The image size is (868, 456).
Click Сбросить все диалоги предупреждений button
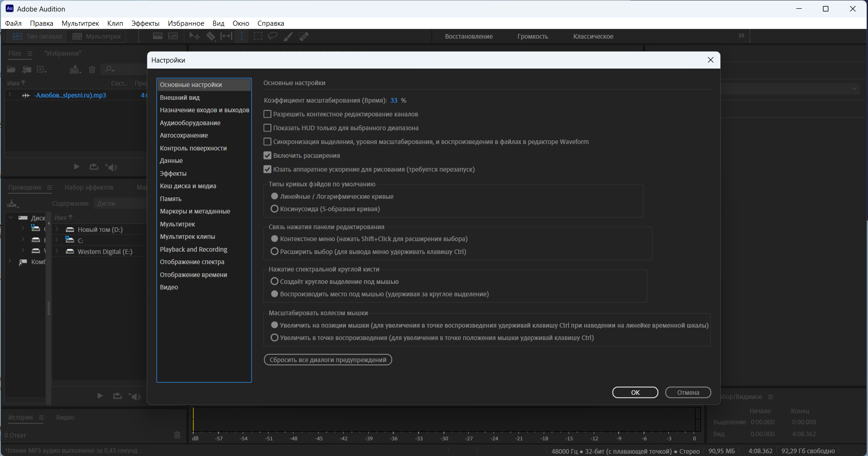328,360
